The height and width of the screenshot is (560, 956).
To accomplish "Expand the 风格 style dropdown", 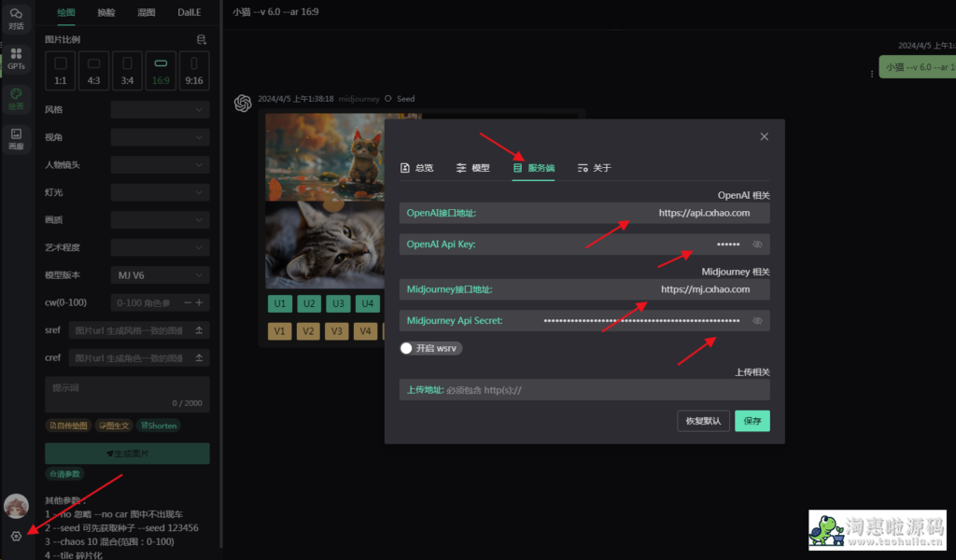I will tap(161, 110).
